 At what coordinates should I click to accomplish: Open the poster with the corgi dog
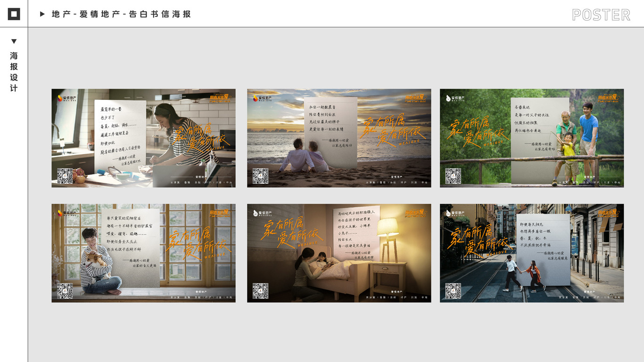pyautogui.click(x=143, y=253)
